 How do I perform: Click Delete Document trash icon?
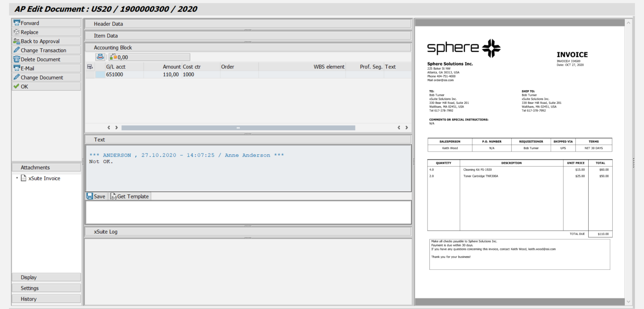(x=17, y=59)
